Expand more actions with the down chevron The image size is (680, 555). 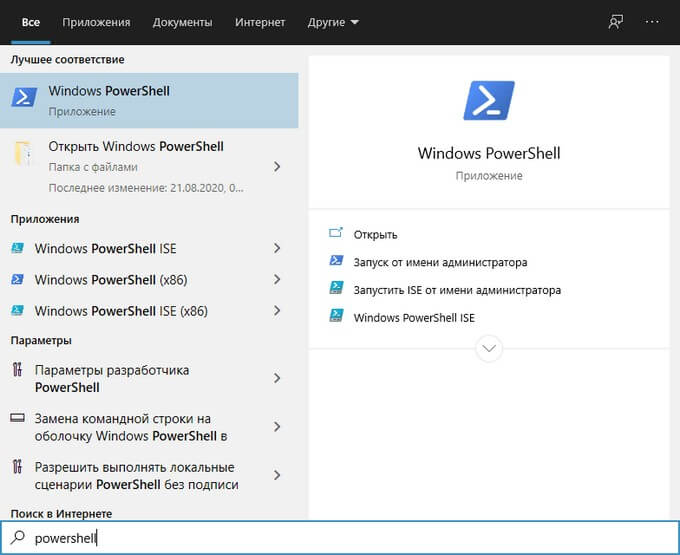tap(489, 348)
